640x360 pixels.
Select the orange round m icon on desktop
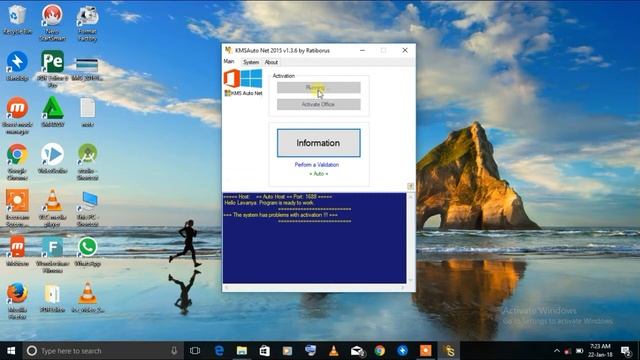pos(17,116)
